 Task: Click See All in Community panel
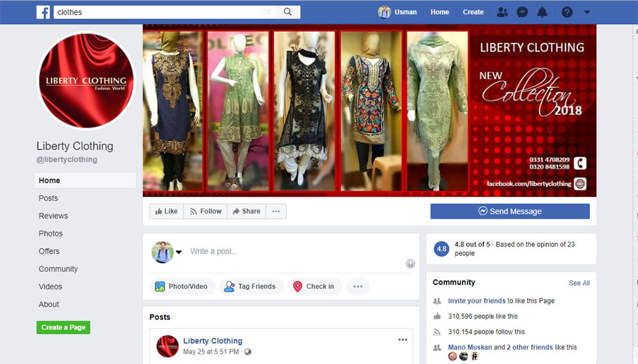(x=579, y=283)
